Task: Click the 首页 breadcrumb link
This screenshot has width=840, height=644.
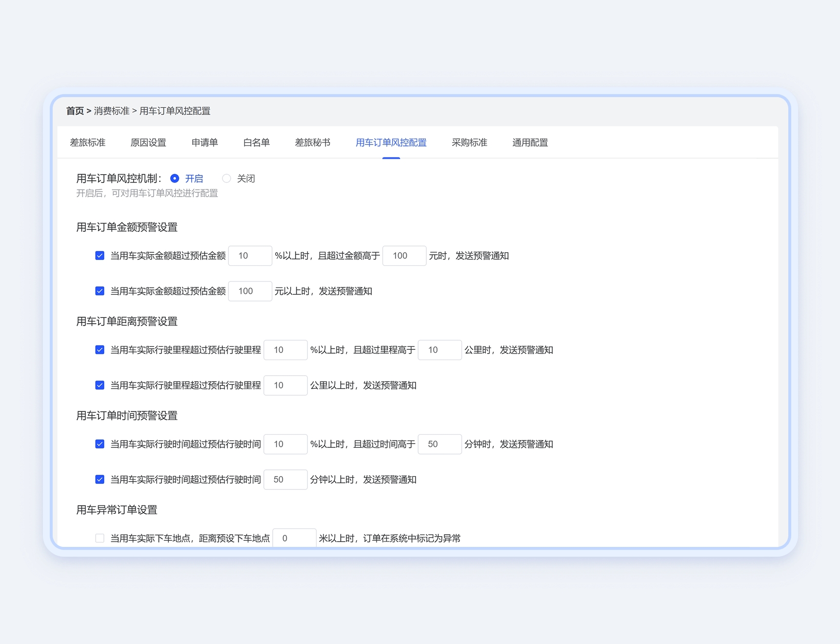Action: 75,111
